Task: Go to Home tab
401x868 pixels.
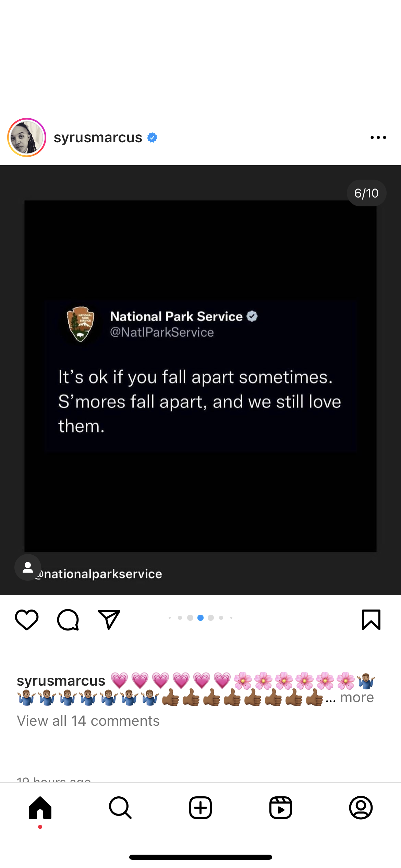Action: pyautogui.click(x=40, y=808)
